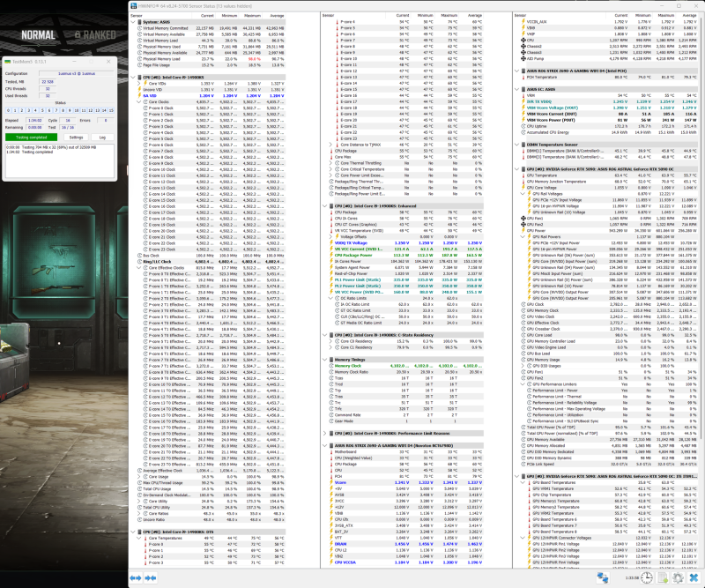Click the Settings button in TestMem5

[76, 138]
